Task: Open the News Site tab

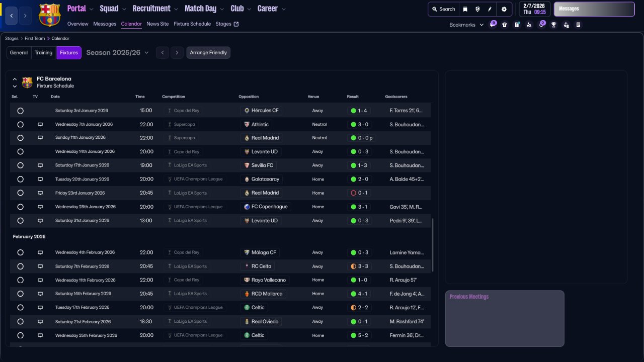Action: pos(157,24)
